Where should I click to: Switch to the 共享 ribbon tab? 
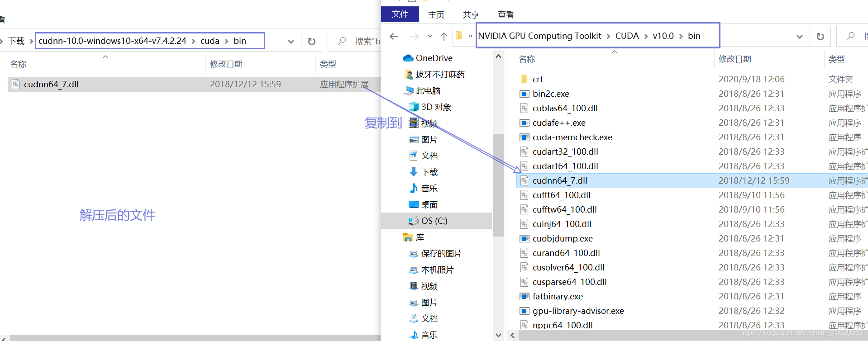pyautogui.click(x=471, y=14)
